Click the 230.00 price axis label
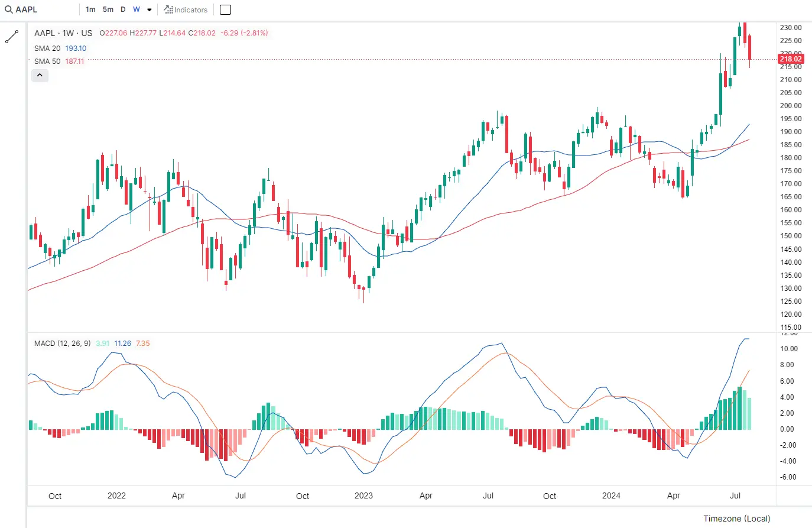812x528 pixels. 791,28
